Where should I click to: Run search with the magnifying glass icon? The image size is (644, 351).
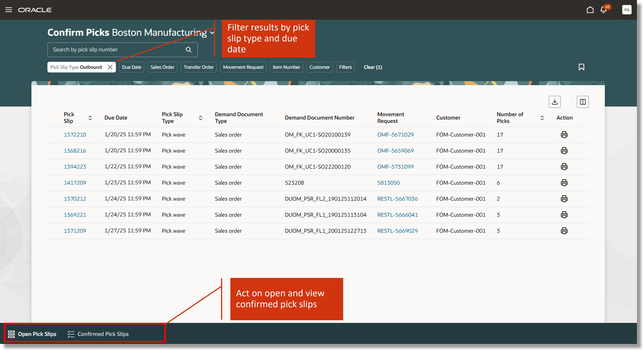pos(188,49)
